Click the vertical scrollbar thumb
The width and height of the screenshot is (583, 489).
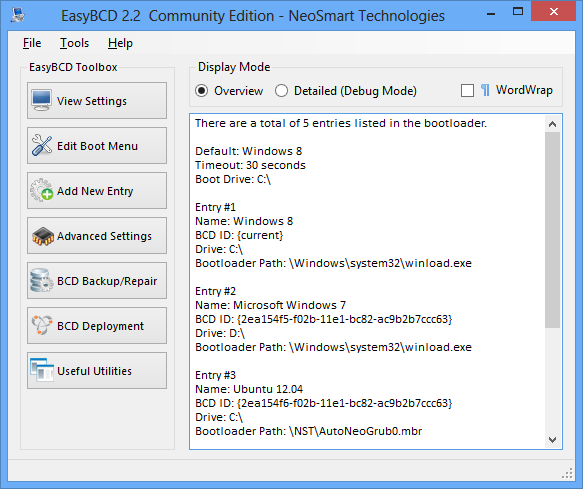coord(553,230)
